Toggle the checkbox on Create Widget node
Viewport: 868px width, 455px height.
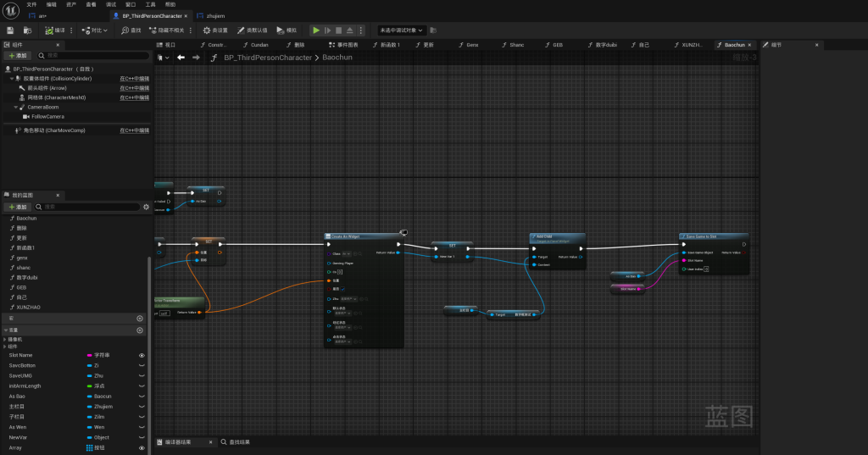(342, 289)
